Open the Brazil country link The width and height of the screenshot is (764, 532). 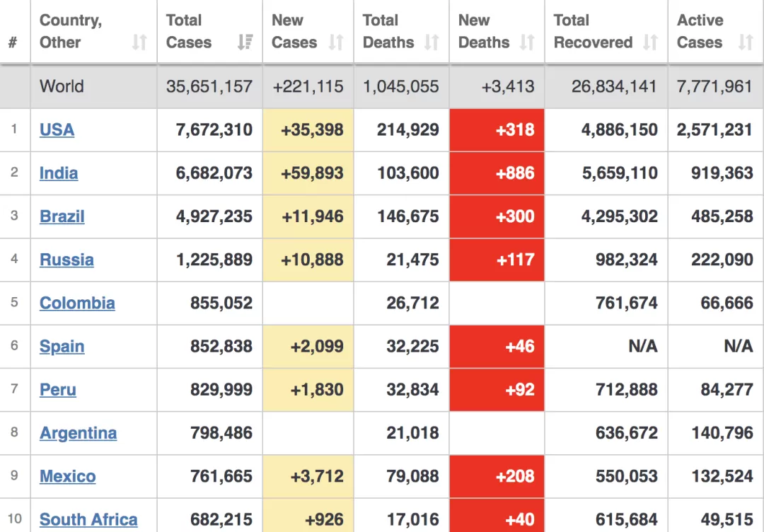[x=62, y=216]
